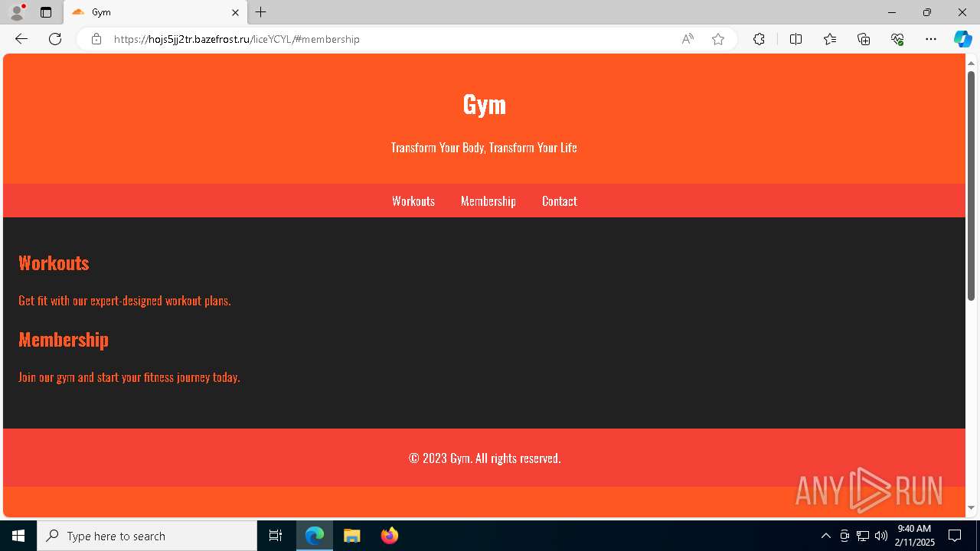The width and height of the screenshot is (980, 551).
Task: Open Microsoft Edge from taskbar
Action: coord(315,536)
